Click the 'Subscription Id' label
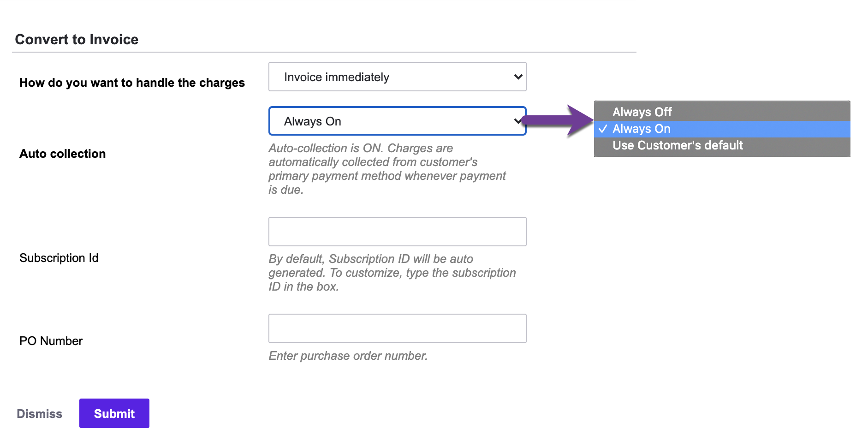868x429 pixels. click(x=59, y=258)
